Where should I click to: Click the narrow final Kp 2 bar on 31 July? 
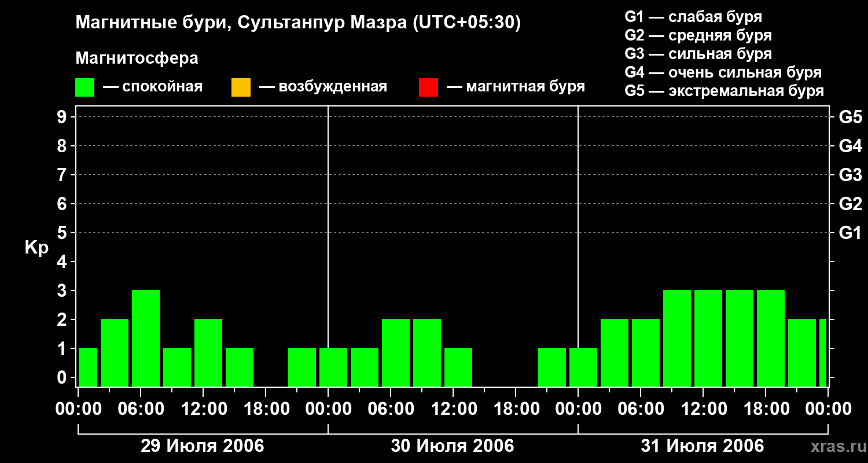[823, 352]
